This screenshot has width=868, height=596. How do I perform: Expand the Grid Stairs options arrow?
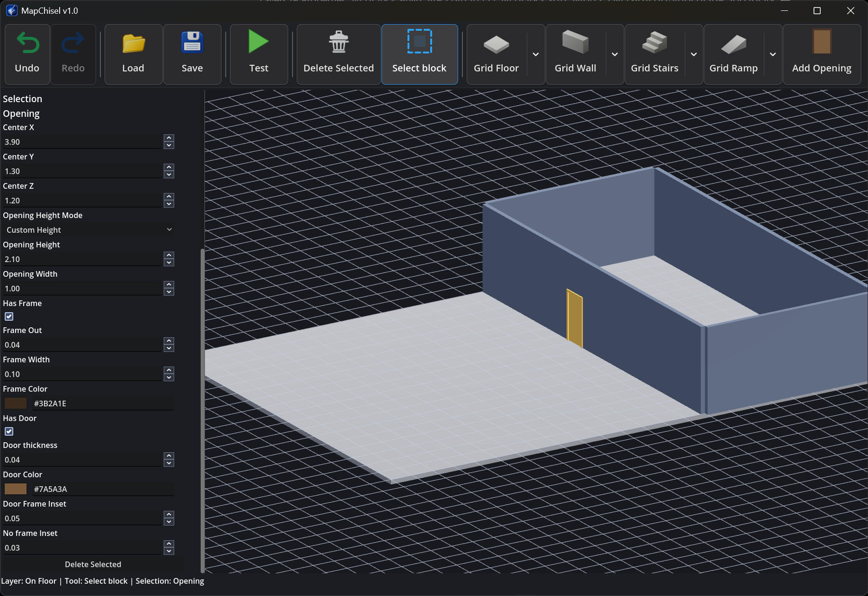694,54
